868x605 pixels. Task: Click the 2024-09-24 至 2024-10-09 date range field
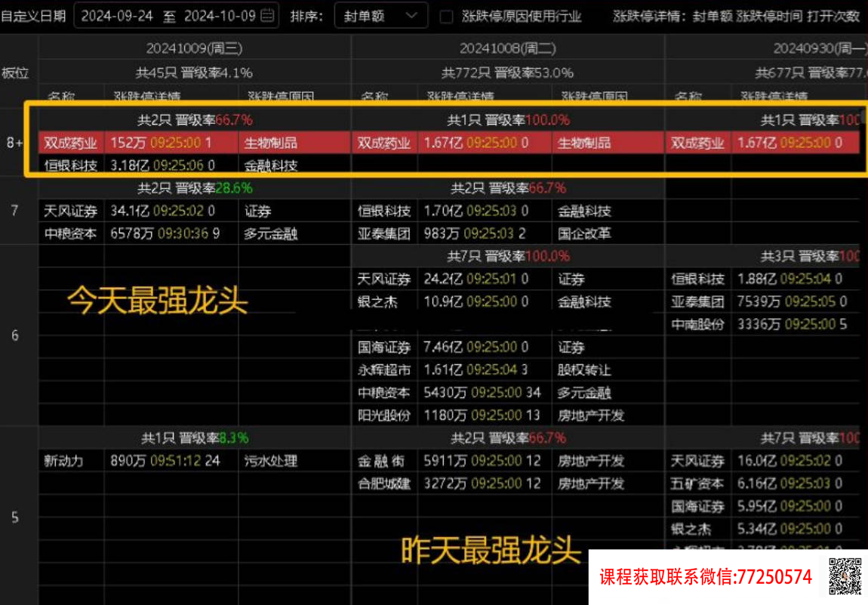click(x=176, y=16)
